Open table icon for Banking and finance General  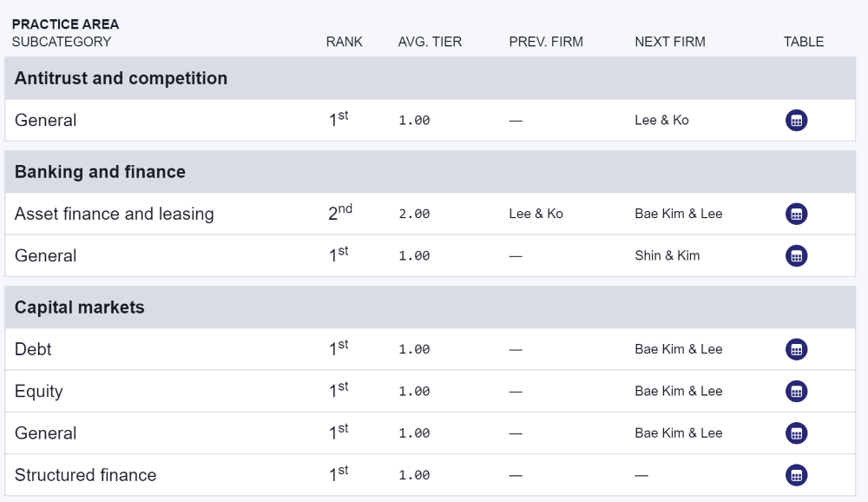tap(796, 256)
